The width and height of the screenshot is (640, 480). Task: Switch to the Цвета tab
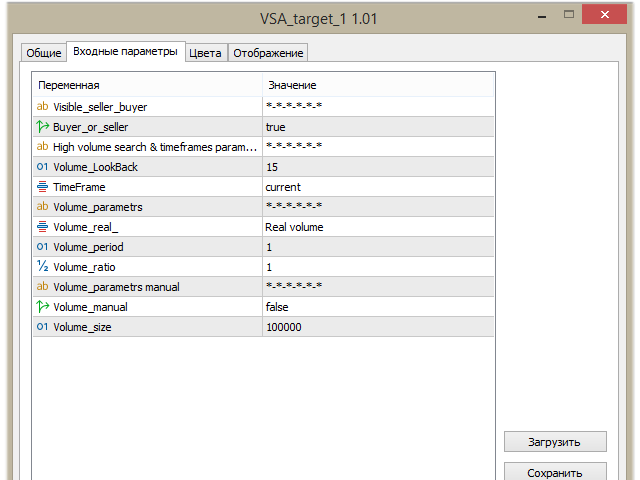coord(205,53)
